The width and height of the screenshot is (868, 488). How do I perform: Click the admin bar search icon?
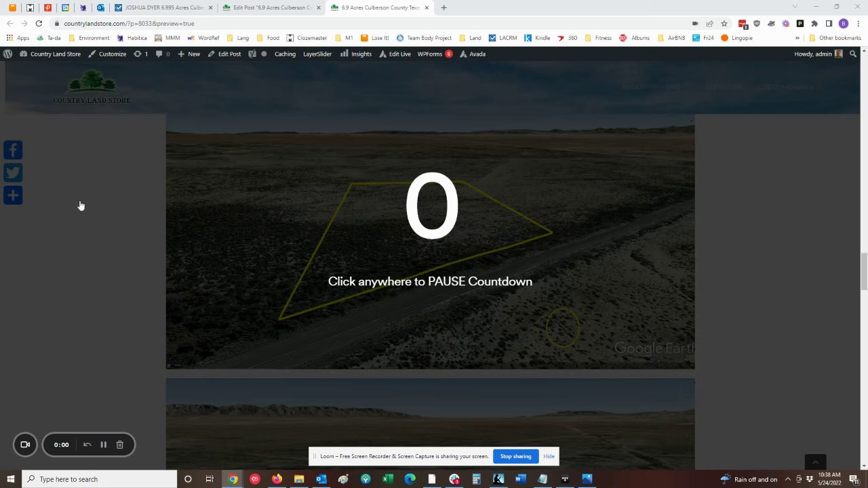(x=854, y=54)
